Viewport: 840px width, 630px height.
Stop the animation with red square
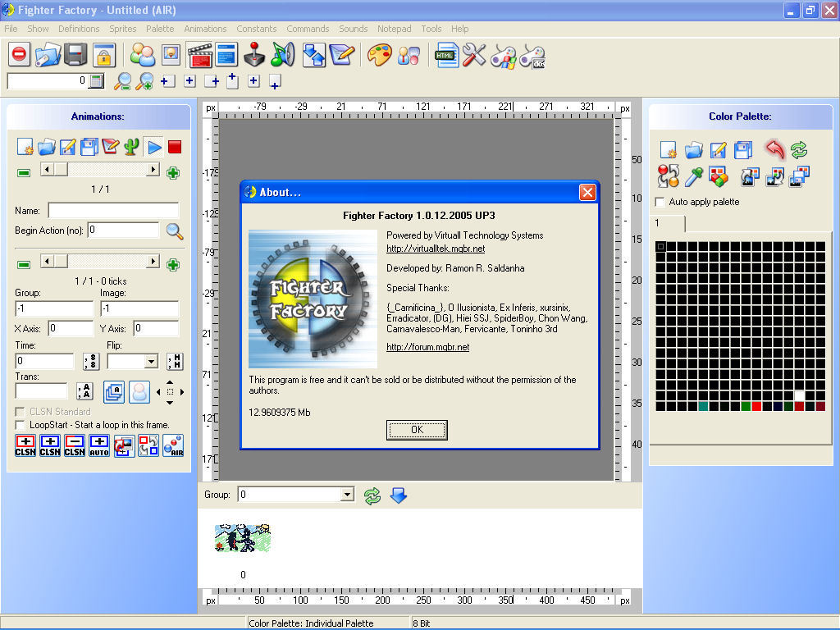175,146
